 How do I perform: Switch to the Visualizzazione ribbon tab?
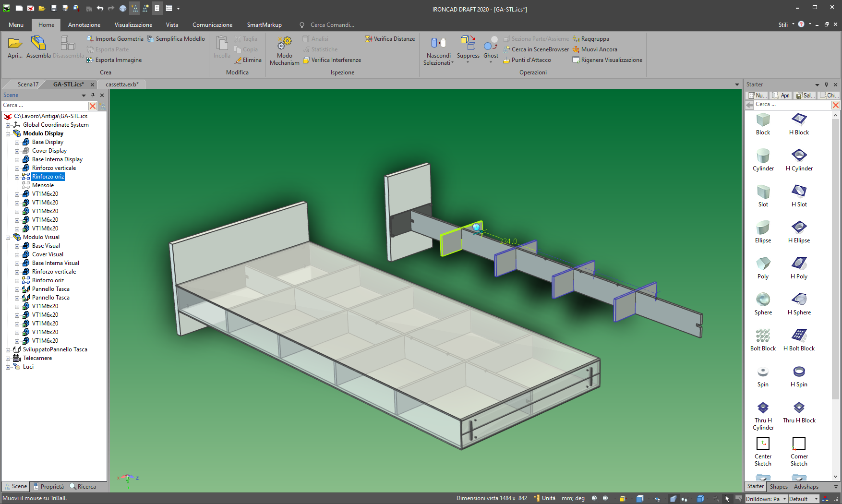pyautogui.click(x=133, y=25)
